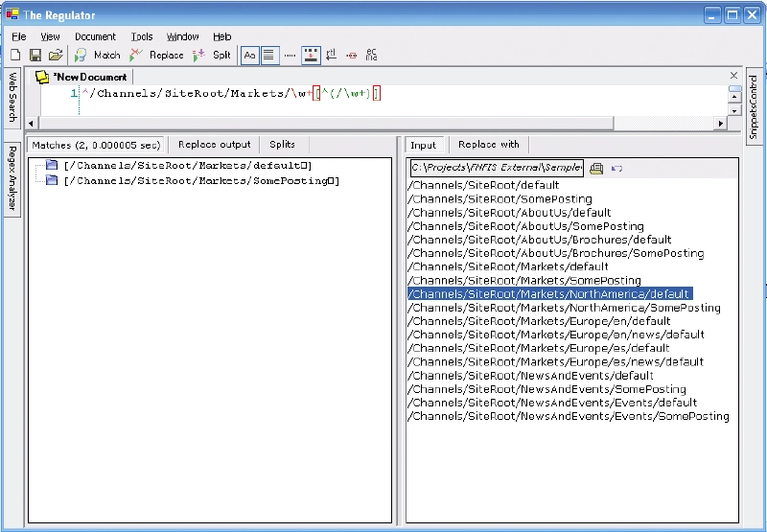Click the input file path field

[x=495, y=168]
